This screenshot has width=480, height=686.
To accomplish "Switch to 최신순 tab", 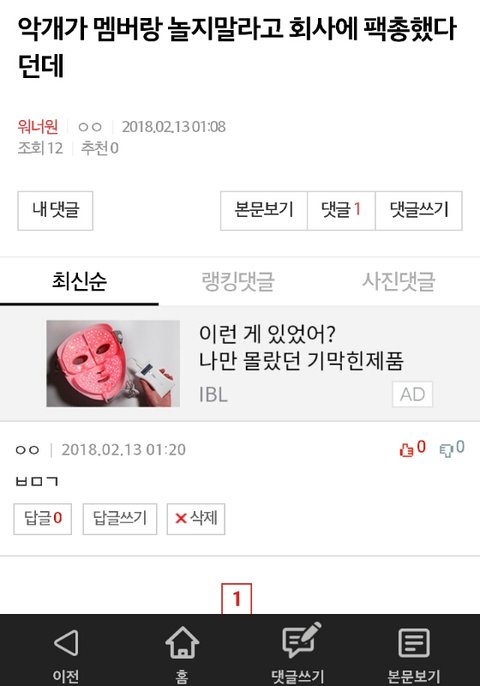I will (79, 280).
